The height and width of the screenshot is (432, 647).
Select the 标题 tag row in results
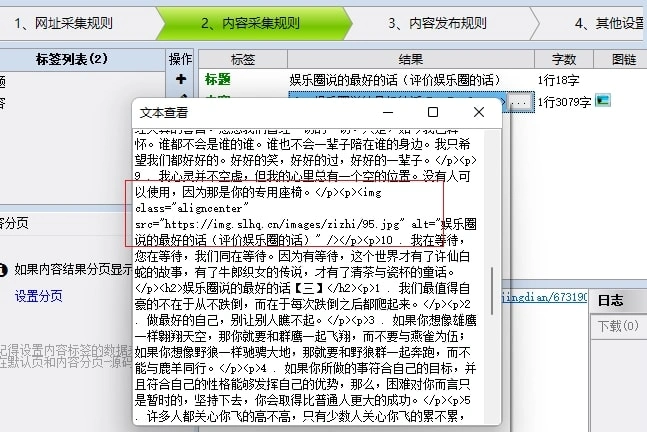tap(217, 78)
